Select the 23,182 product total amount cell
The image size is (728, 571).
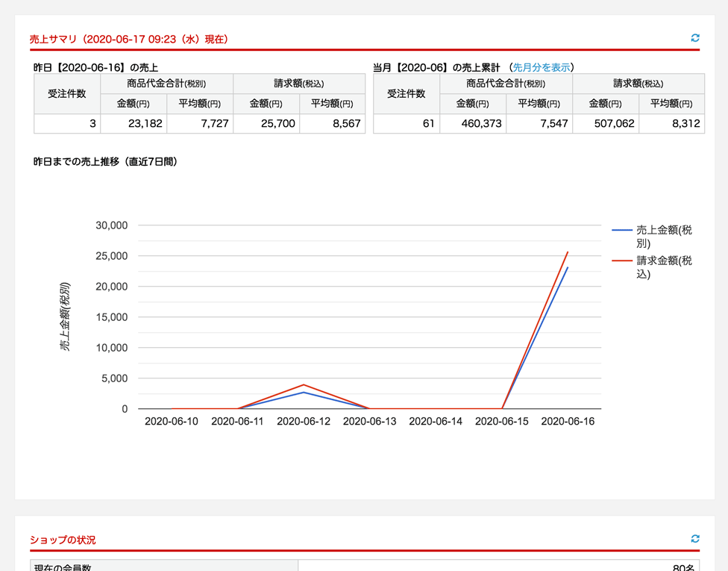pyautogui.click(x=134, y=124)
